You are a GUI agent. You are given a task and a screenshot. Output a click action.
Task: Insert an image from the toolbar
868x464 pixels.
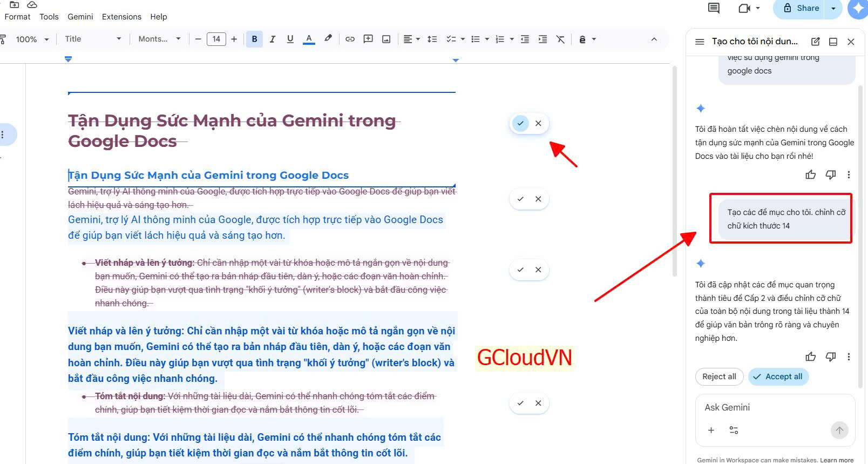pos(386,39)
